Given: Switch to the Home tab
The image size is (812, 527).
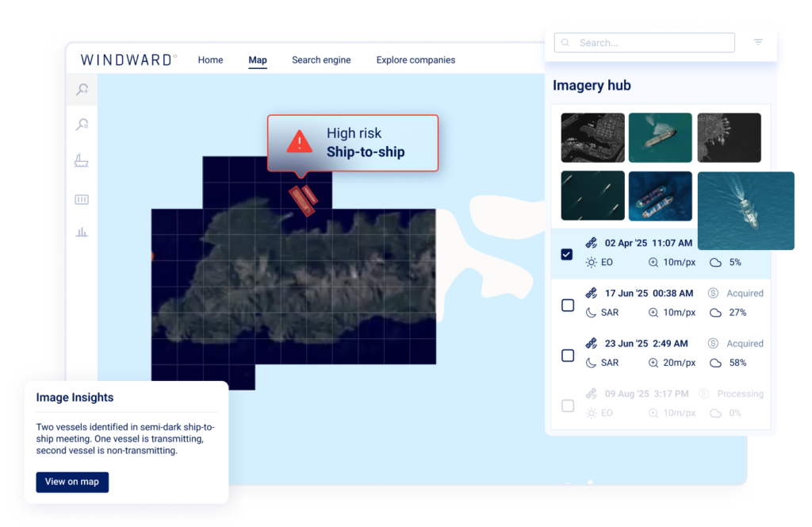Looking at the screenshot, I should [210, 60].
